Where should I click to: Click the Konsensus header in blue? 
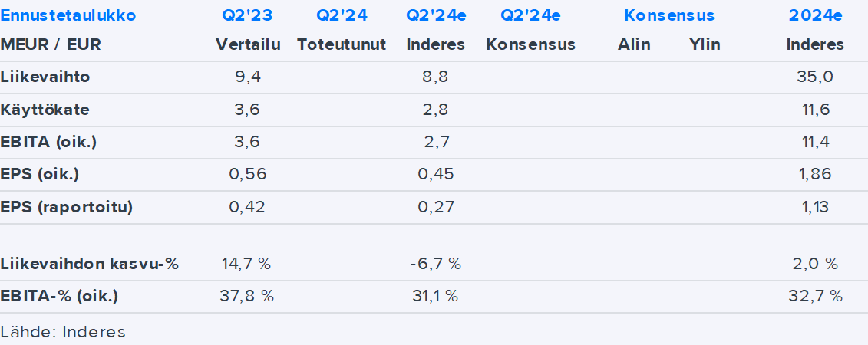[x=668, y=15]
